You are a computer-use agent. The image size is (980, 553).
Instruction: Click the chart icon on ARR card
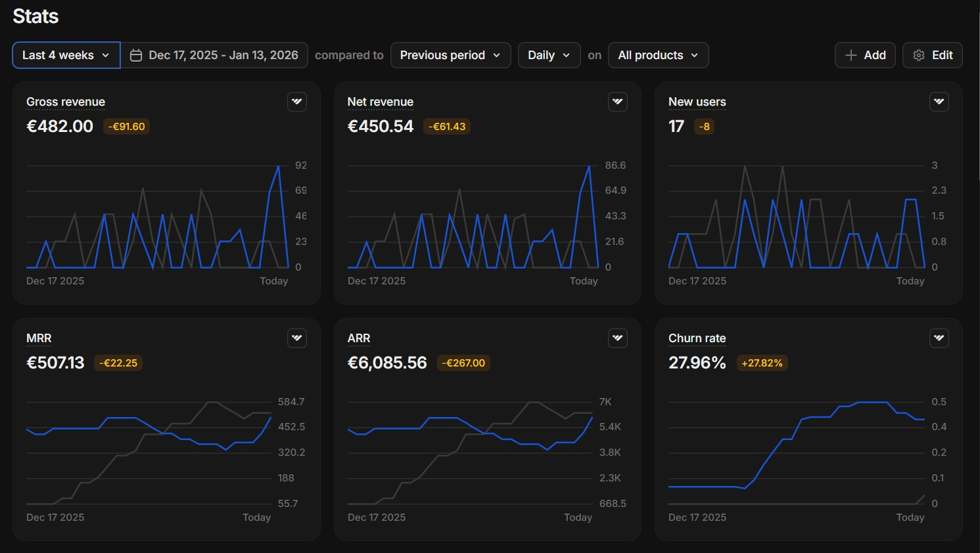618,338
